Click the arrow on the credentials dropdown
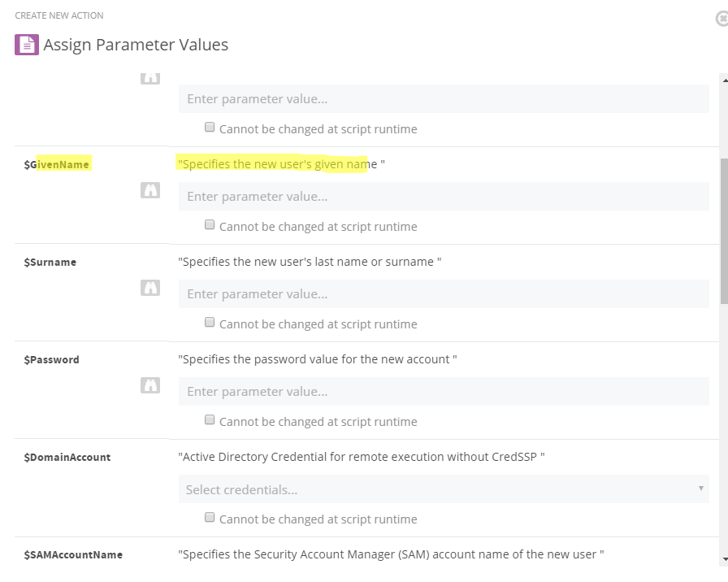Viewport: 728px width, 582px height. point(700,489)
